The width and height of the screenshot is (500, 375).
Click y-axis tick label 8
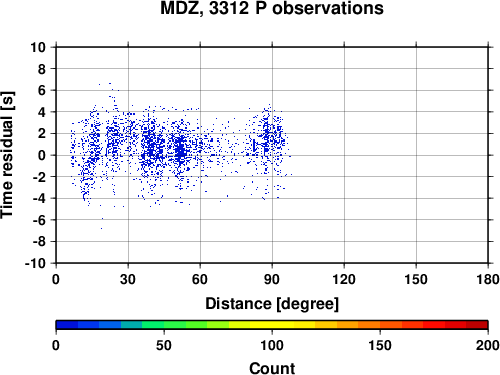[41, 69]
